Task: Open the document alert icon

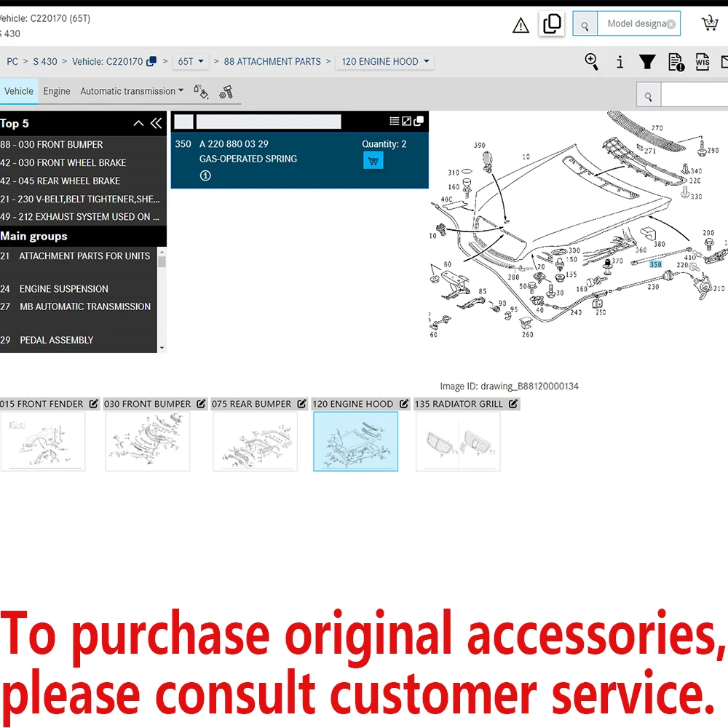Action: (x=676, y=62)
